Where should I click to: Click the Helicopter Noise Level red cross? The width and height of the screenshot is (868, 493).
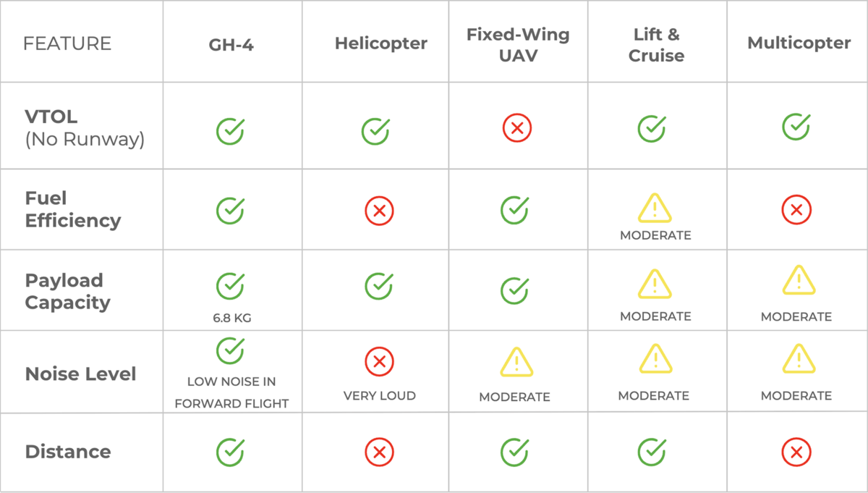click(x=379, y=361)
